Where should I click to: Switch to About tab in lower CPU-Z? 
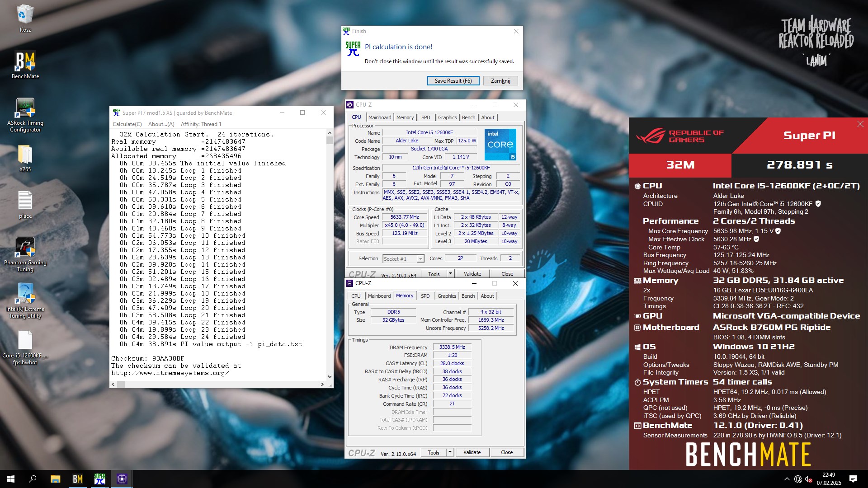[x=487, y=296]
